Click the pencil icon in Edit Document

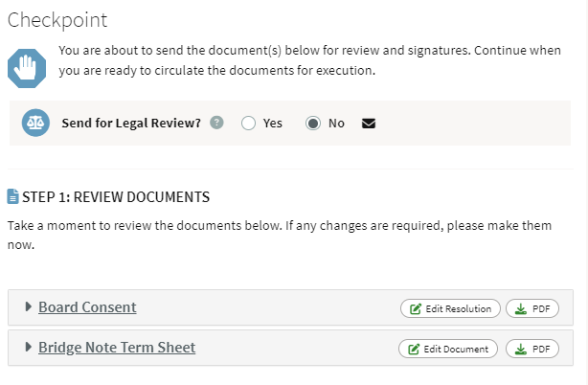(x=414, y=349)
